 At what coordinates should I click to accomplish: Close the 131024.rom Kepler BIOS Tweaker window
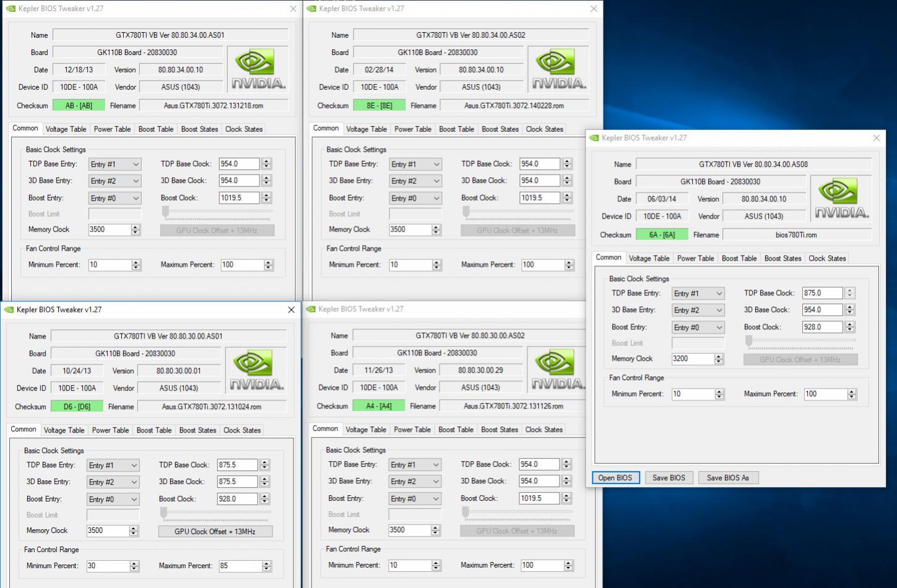coord(291,309)
